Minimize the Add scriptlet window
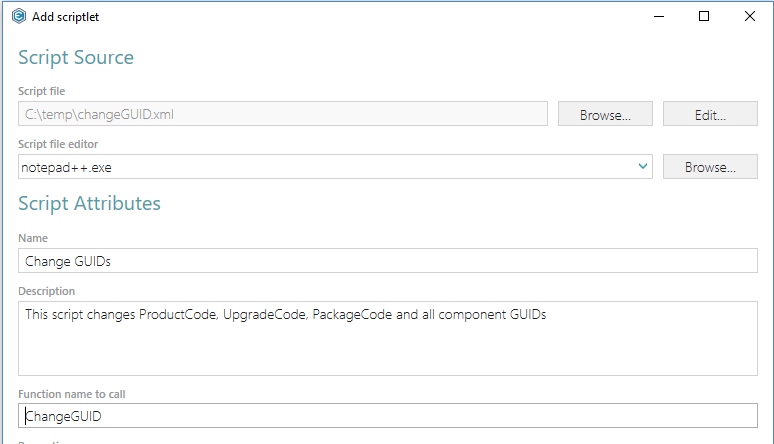 tap(658, 16)
